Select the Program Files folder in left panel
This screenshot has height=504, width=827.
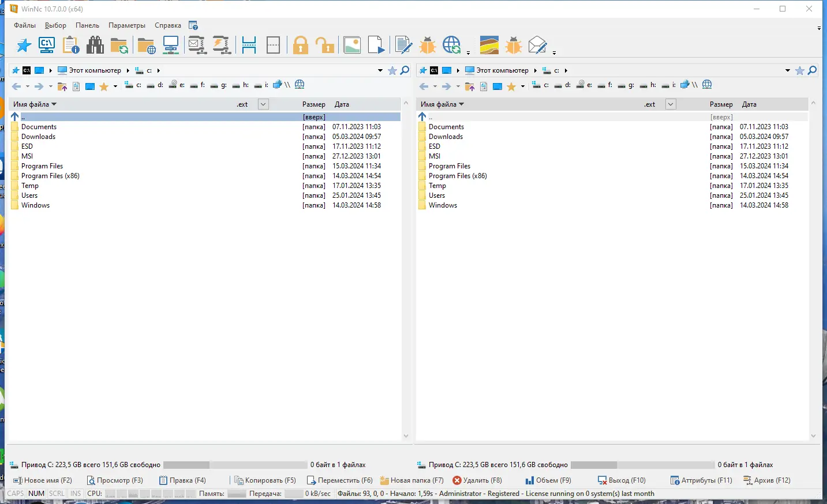42,166
